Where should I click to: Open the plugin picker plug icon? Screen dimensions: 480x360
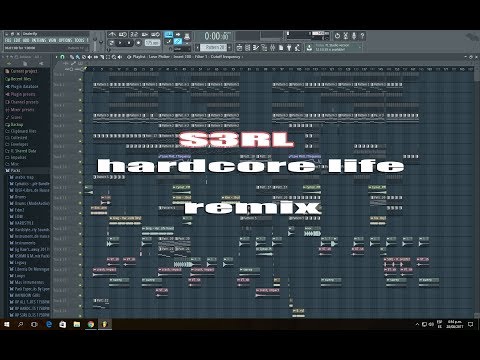(289, 48)
